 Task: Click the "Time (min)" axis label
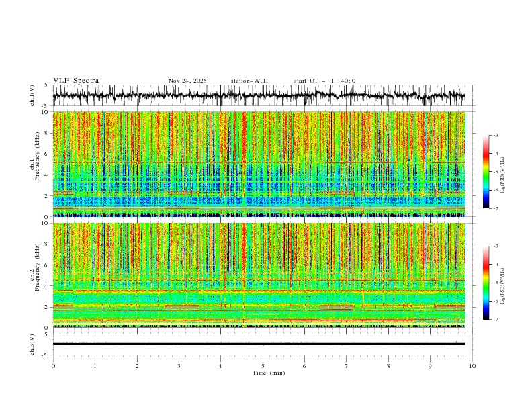pos(269,373)
